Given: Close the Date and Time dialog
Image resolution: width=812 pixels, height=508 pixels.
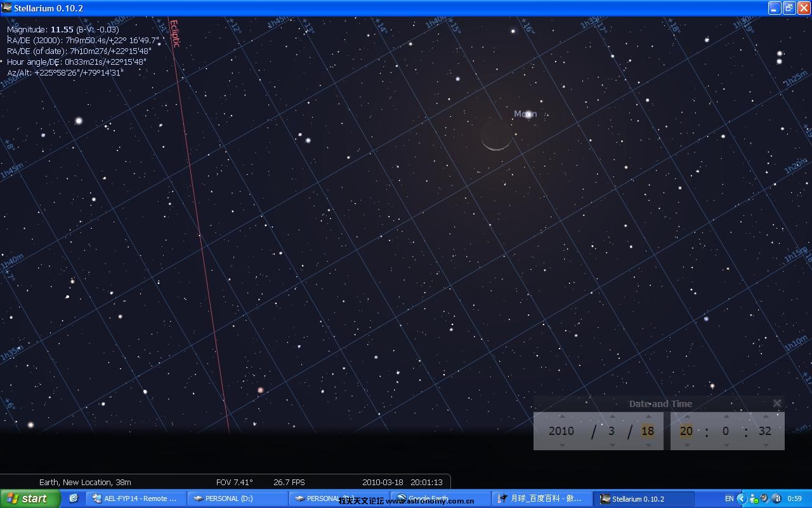Looking at the screenshot, I should pos(777,403).
